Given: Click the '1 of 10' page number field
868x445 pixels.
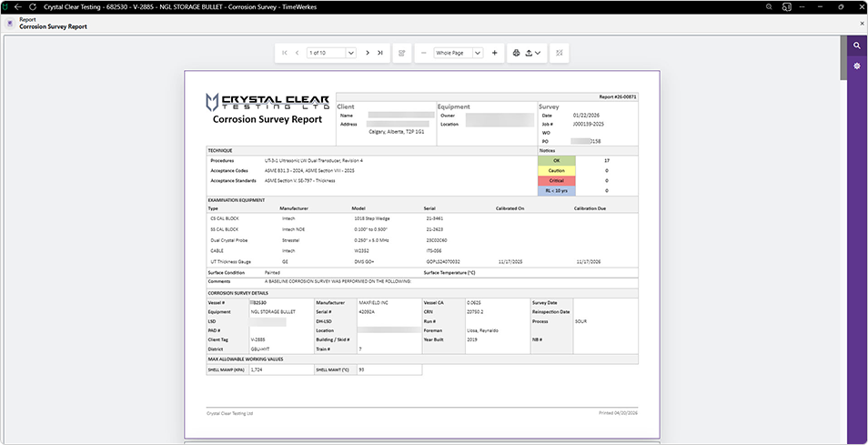Looking at the screenshot, I should click(326, 53).
